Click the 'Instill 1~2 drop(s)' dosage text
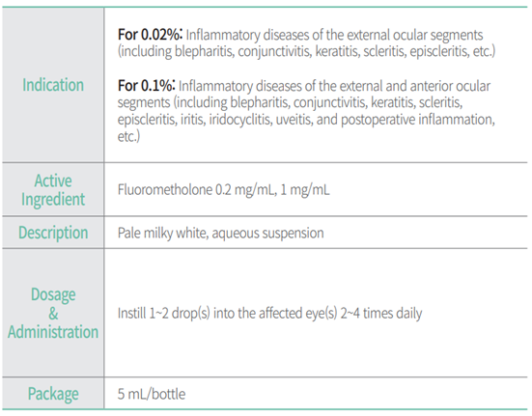Viewport: 532px width, 416px height. click(163, 313)
